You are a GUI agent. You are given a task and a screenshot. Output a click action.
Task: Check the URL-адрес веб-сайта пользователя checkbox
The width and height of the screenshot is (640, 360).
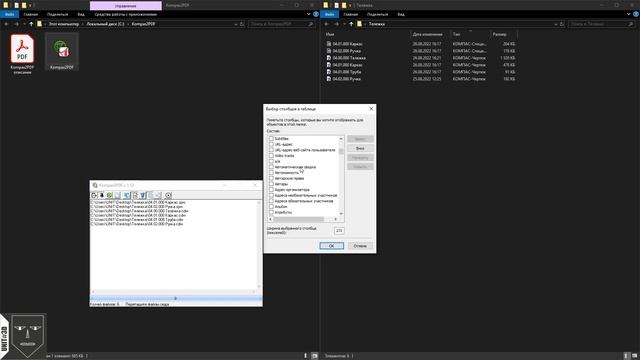pos(271,150)
